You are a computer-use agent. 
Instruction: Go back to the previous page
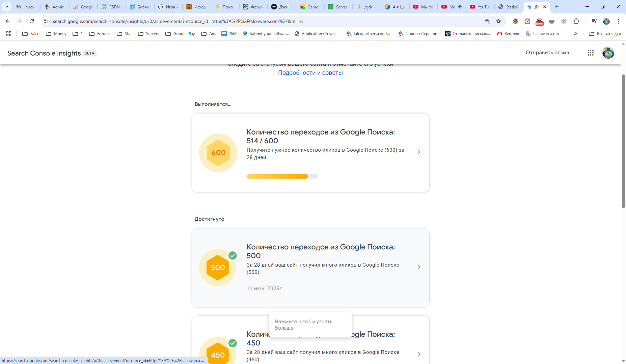tap(7, 21)
